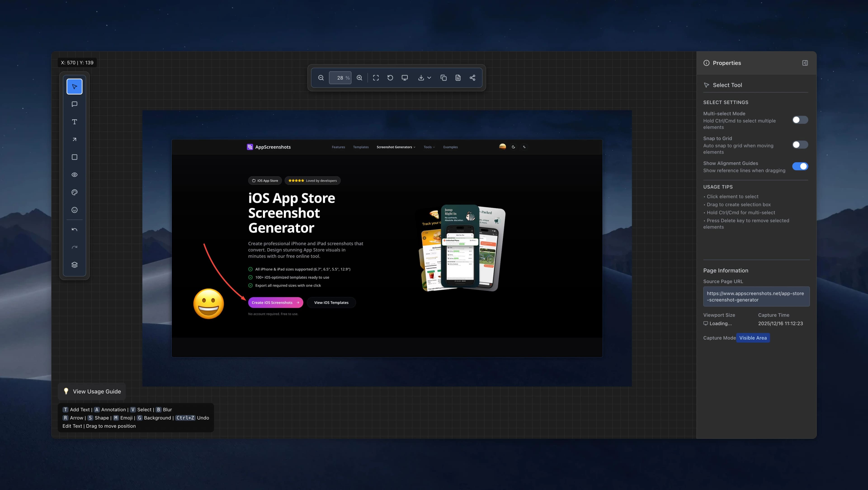
Task: Click the USAGE TIPS heading
Action: click(718, 187)
